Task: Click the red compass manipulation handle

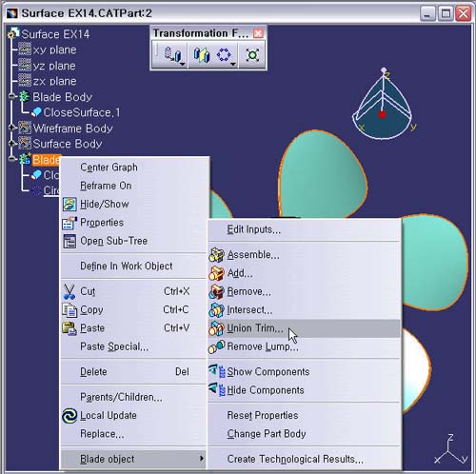Action: coord(383,114)
